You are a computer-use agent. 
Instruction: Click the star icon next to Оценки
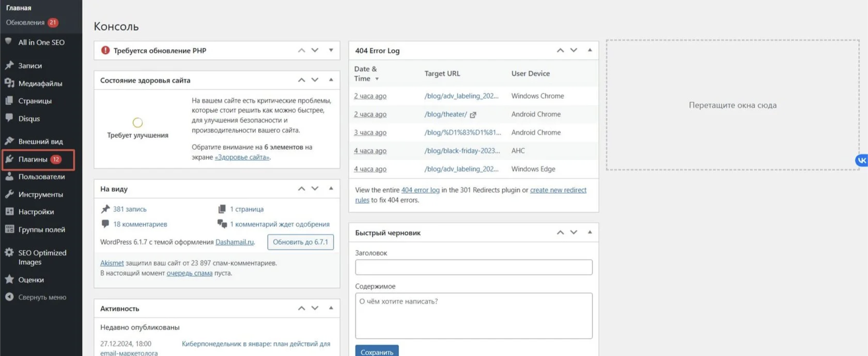tap(10, 279)
